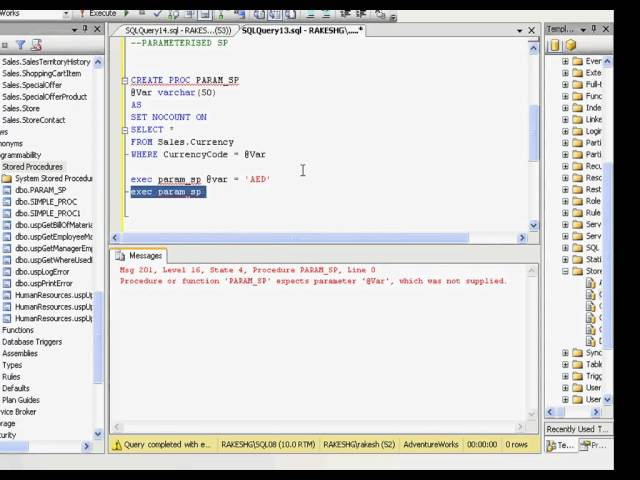Open the Messages results tab

point(139,256)
